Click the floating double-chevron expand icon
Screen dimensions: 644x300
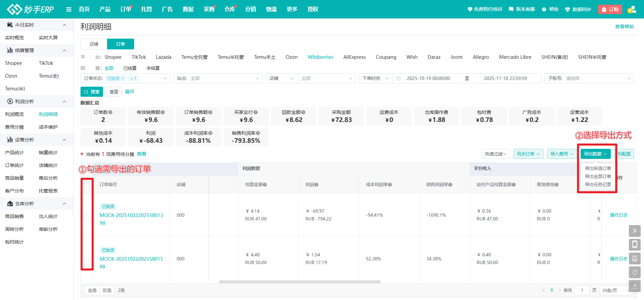click(x=635, y=231)
